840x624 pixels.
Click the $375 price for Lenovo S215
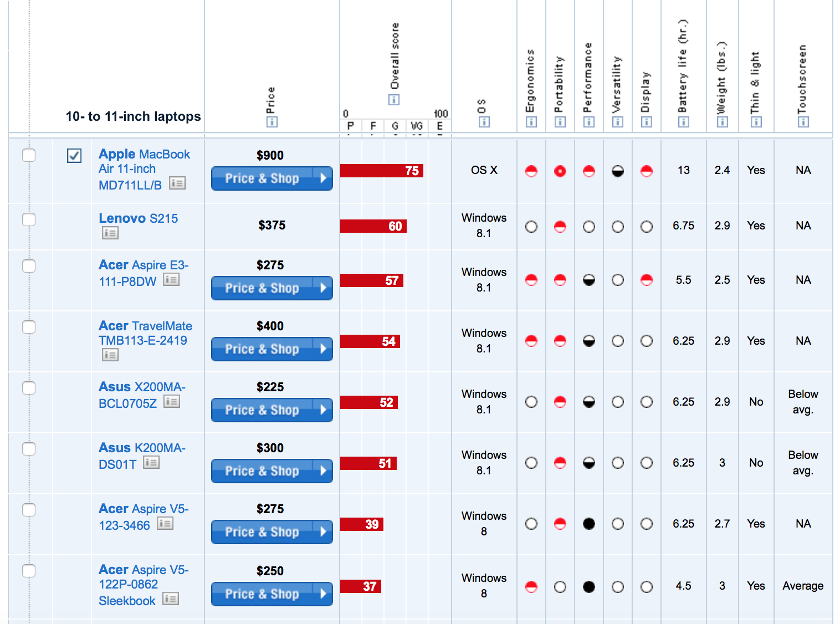click(x=272, y=225)
